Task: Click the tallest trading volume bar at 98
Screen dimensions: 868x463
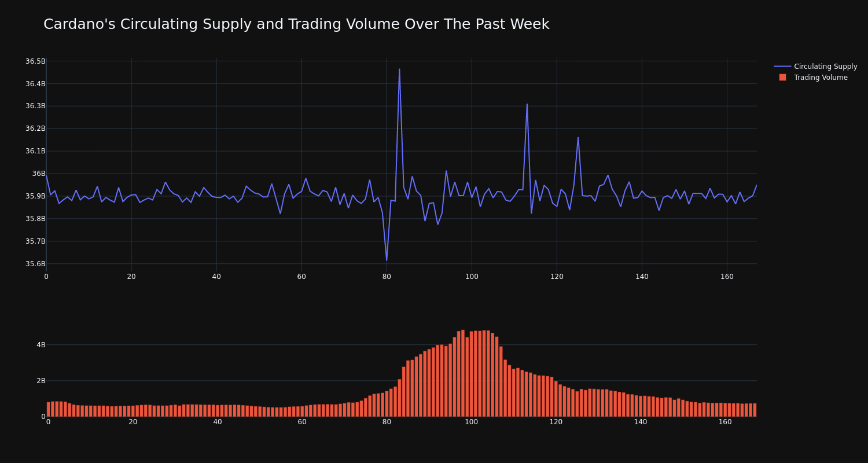Action: (463, 373)
